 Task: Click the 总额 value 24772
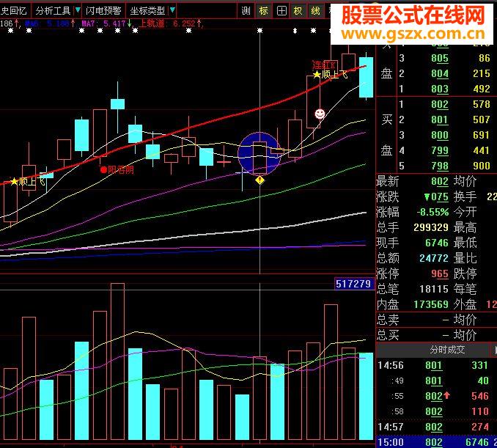point(434,258)
